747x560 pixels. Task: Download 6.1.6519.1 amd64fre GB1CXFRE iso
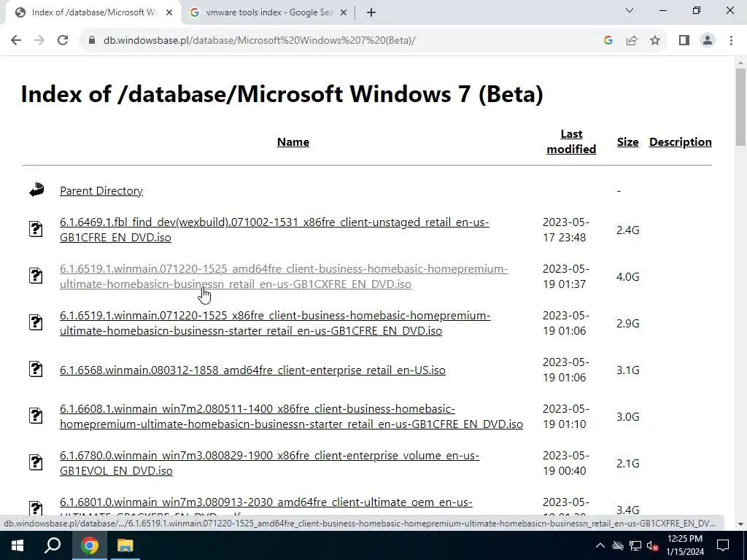(x=284, y=276)
